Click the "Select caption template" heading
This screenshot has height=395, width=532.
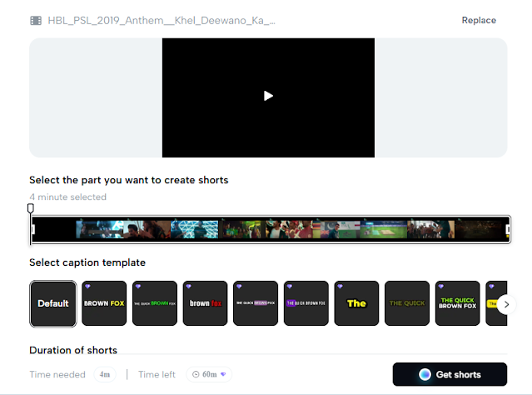pyautogui.click(x=87, y=262)
